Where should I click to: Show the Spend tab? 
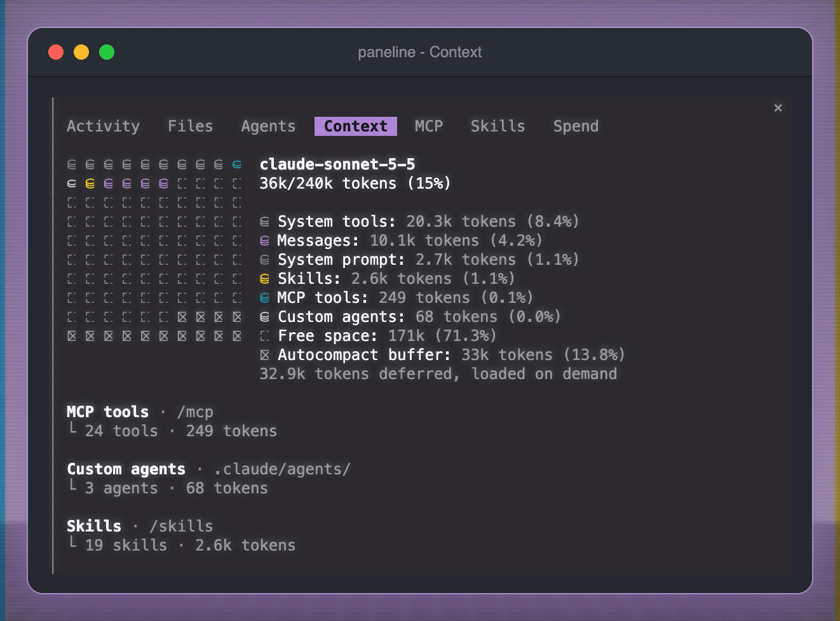click(x=576, y=126)
